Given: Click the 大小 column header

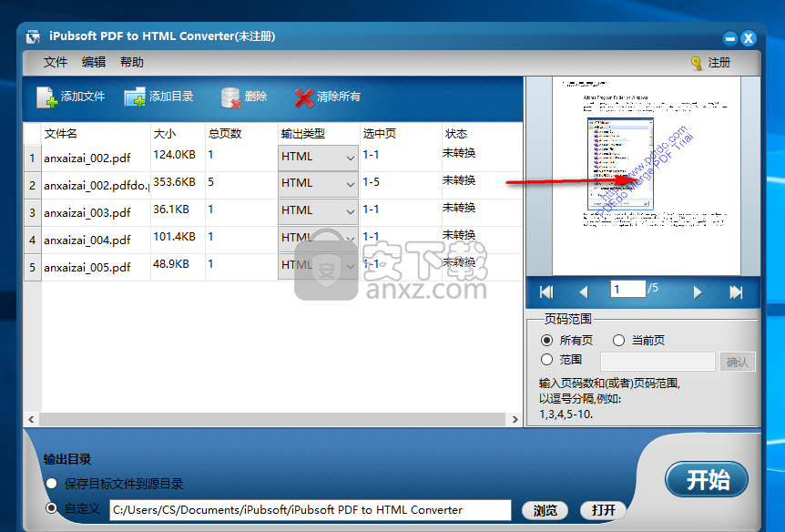Looking at the screenshot, I should (x=165, y=134).
